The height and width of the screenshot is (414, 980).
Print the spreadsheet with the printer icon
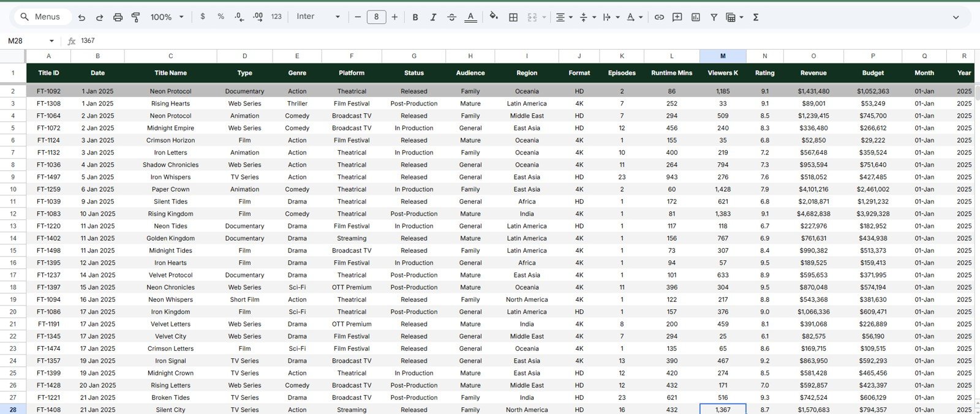pos(118,17)
